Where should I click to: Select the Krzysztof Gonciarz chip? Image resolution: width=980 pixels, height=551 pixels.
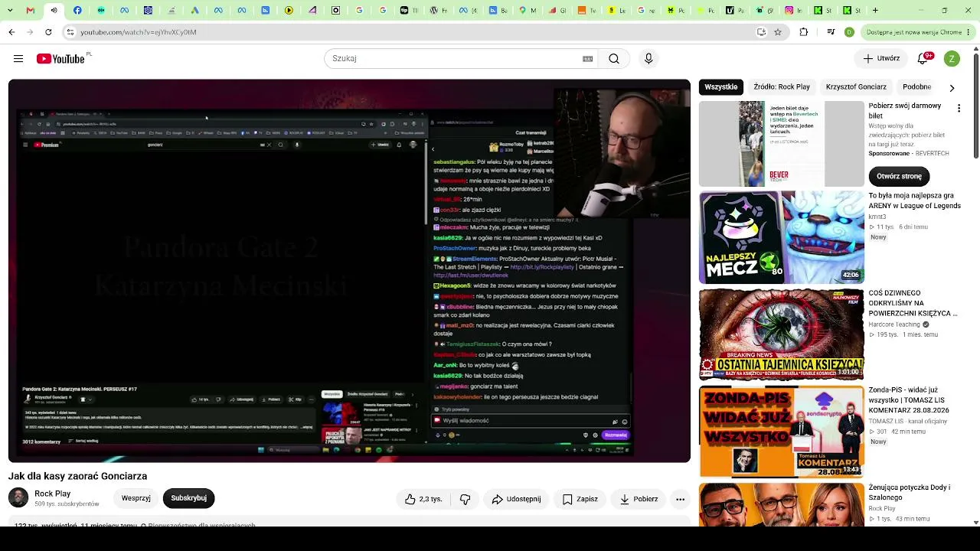tap(856, 87)
